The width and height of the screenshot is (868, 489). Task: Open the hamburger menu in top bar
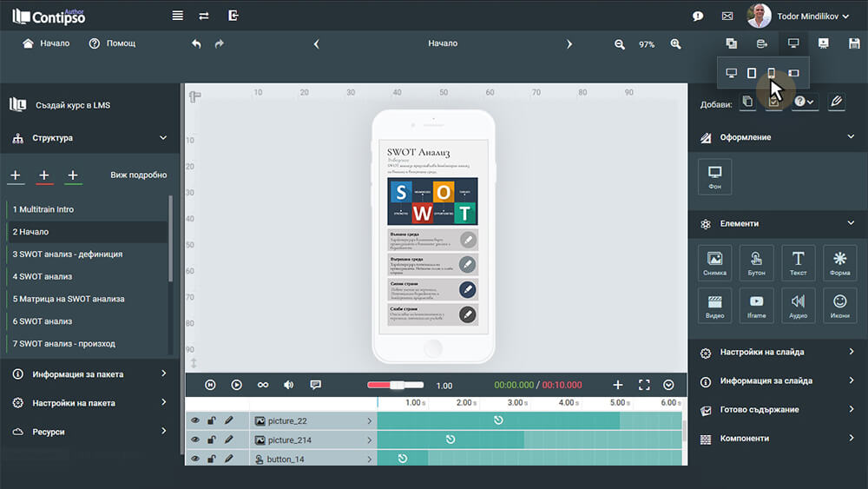point(178,16)
